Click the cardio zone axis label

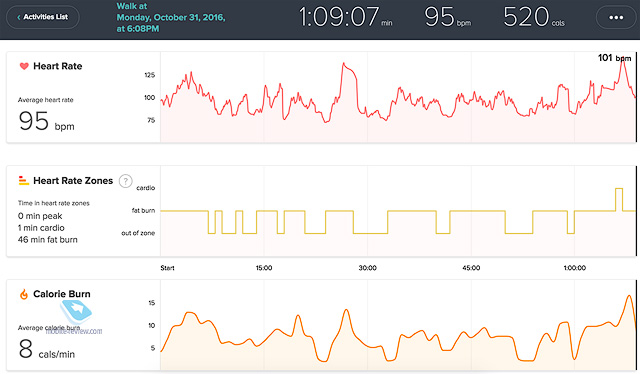[146, 188]
